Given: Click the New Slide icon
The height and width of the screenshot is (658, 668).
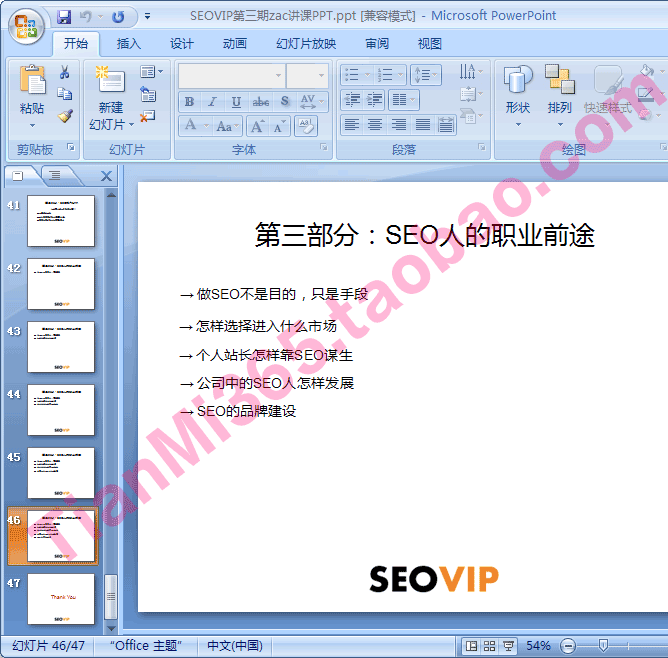Looking at the screenshot, I should pos(111,80).
